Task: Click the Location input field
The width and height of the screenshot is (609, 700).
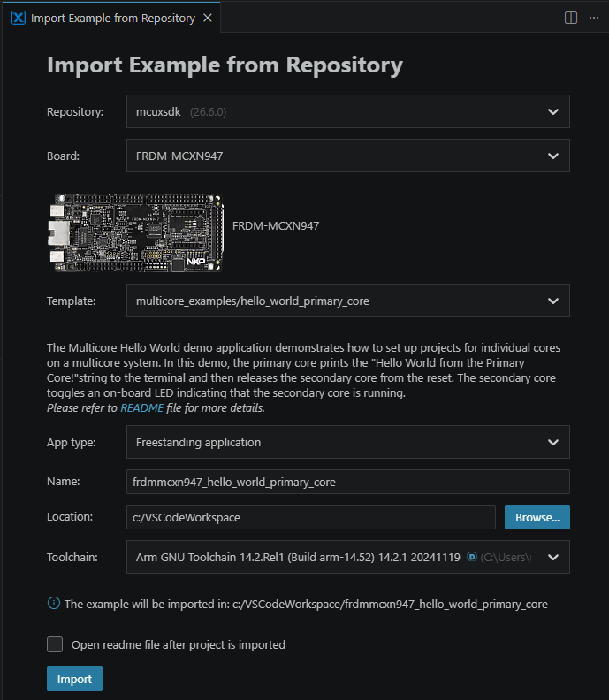Action: pos(311,517)
